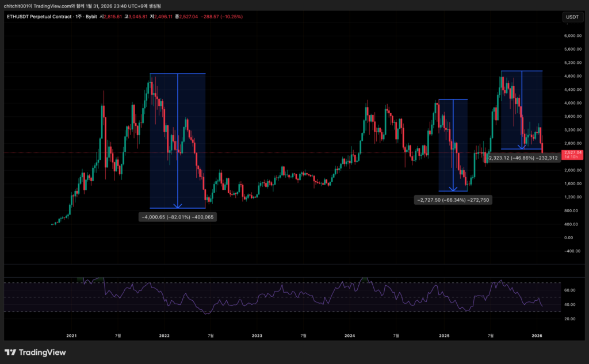
Task: Select the 2,323.12 (-46.86%) measurement label
Action: [x=523, y=157]
